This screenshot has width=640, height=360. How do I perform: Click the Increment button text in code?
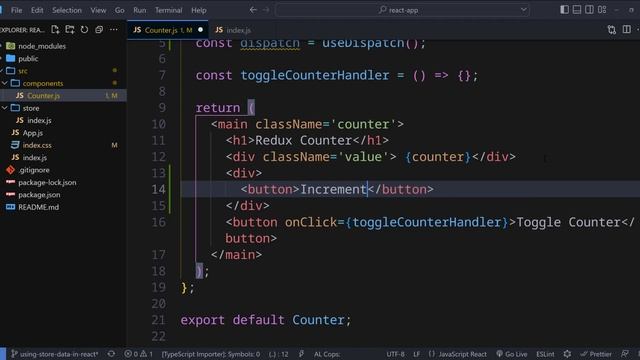tap(333, 189)
